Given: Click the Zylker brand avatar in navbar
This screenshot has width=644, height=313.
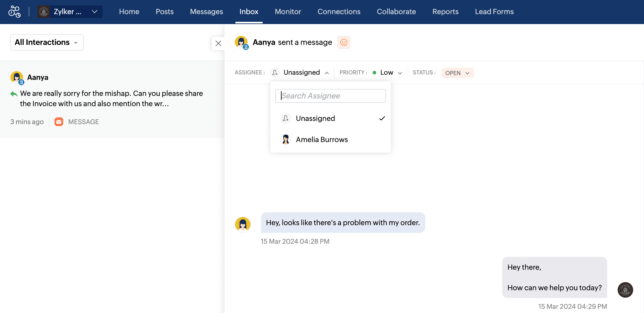Looking at the screenshot, I should [44, 12].
